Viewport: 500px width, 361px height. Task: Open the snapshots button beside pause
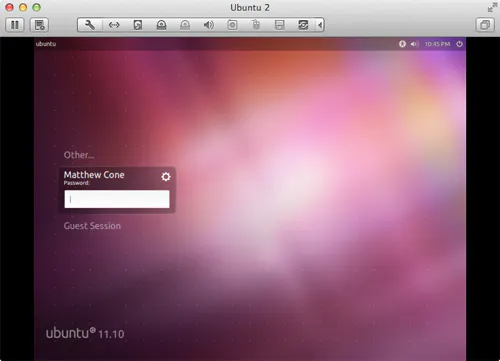(x=40, y=25)
